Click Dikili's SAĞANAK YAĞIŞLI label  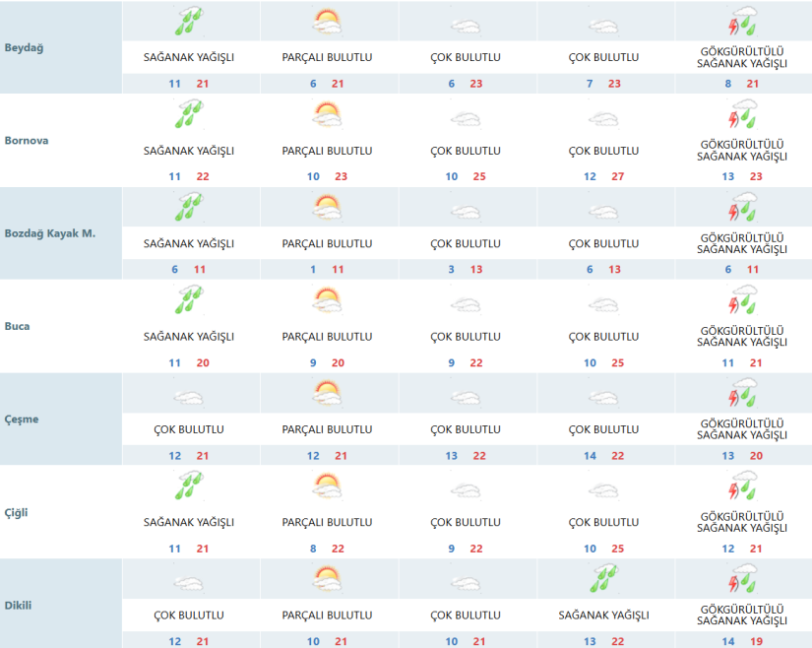click(x=603, y=616)
